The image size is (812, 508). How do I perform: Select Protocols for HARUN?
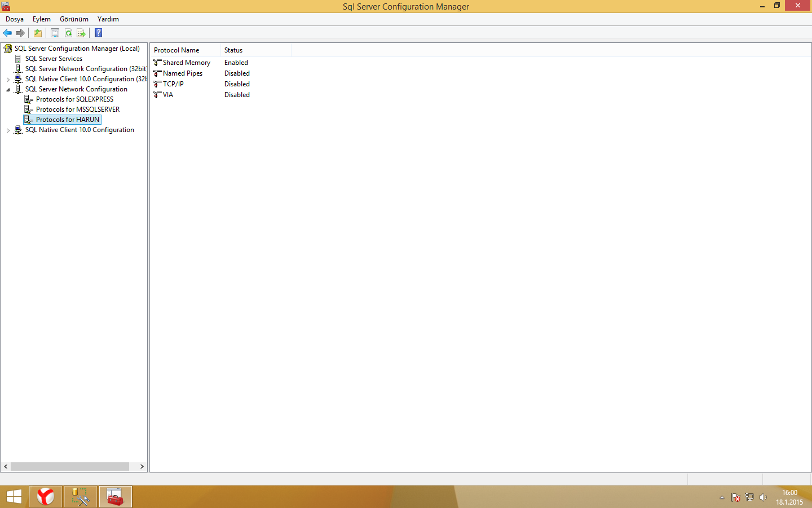(68, 120)
